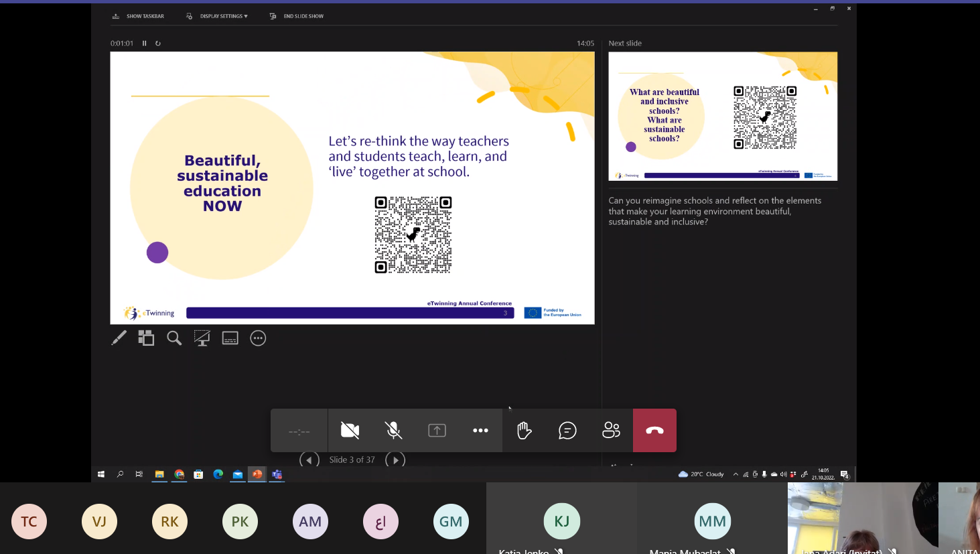Open Google Chrome from the taskbar
The width and height of the screenshot is (980, 554).
179,474
